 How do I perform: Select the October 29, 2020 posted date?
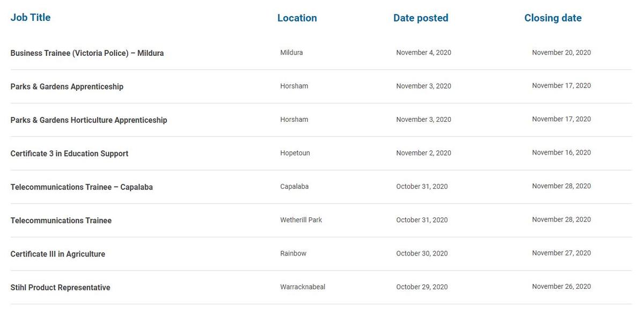pyautogui.click(x=422, y=287)
